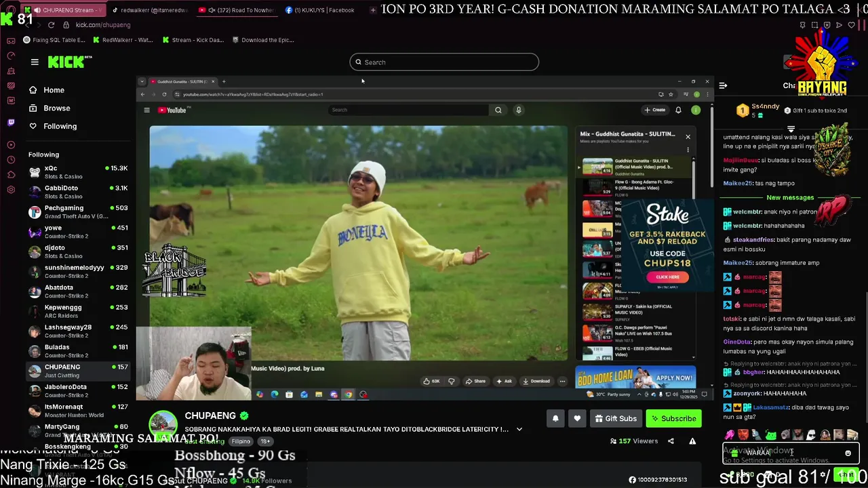Collapse the Kick chat panel
This screenshot has width=868, height=488.
tap(723, 85)
